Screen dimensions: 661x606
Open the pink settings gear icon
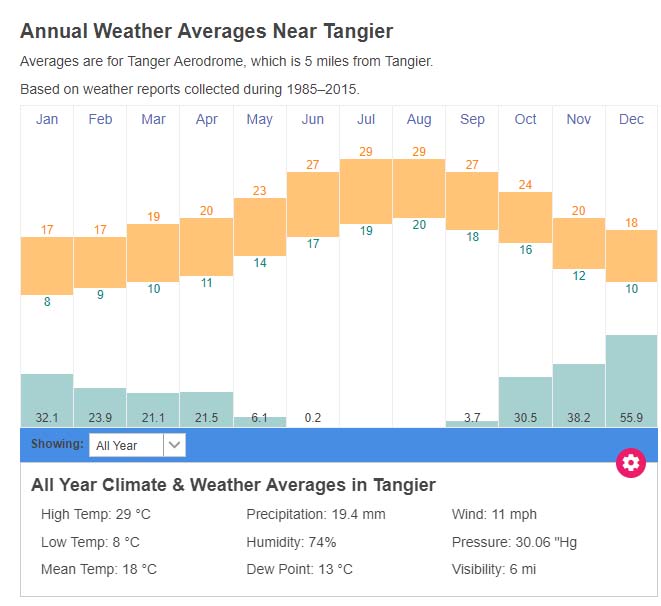(630, 462)
